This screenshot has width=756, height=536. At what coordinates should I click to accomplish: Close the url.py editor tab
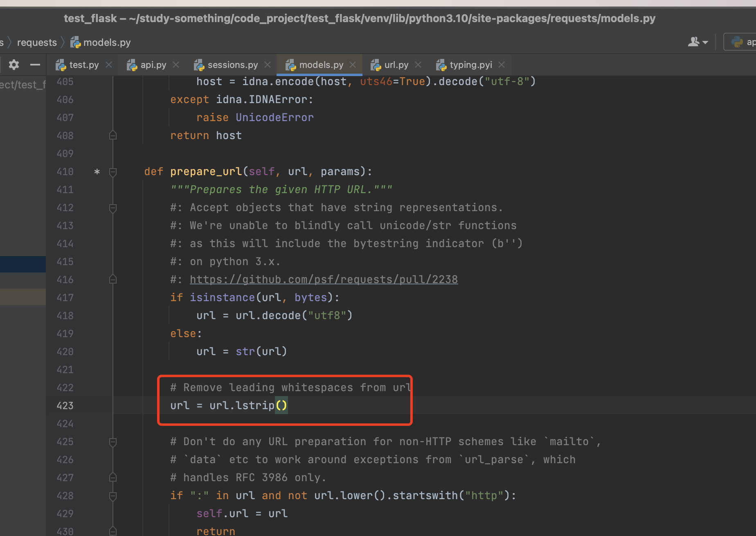tap(418, 65)
